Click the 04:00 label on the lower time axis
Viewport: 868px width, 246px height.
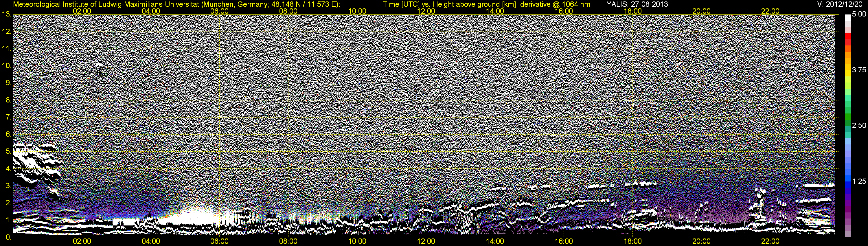151,241
